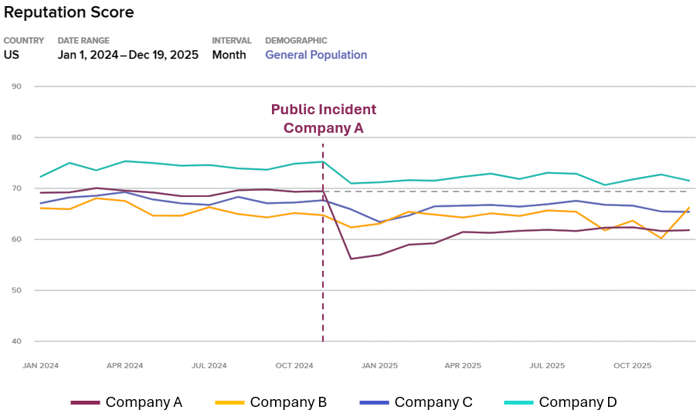Toggle Company C legend entry
Screen dimensions: 700x420
(433, 402)
